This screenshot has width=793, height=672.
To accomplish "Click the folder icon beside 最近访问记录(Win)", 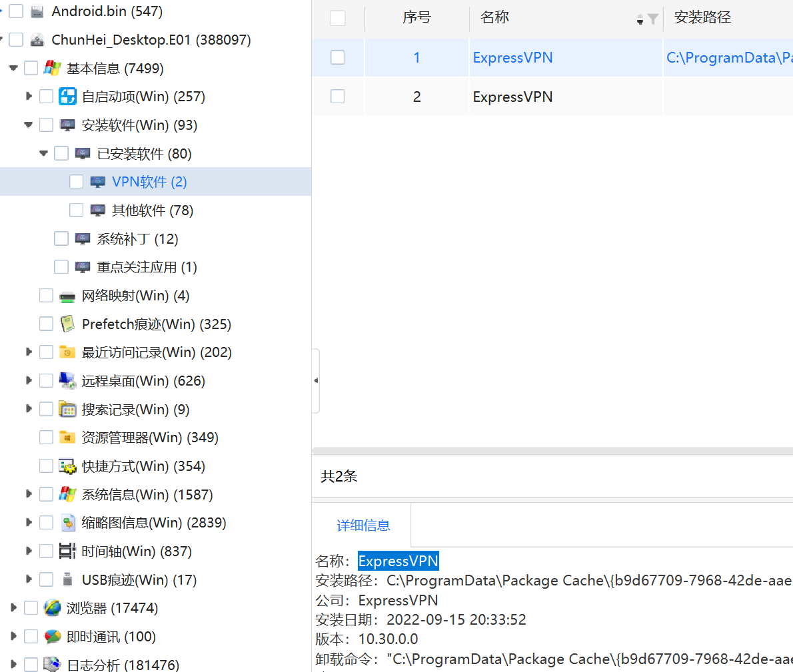I will pyautogui.click(x=67, y=352).
